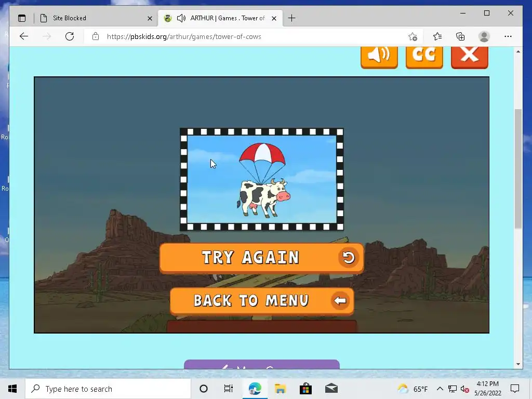Close the game with the red X button
Screen dimensions: 532x399
click(x=469, y=57)
